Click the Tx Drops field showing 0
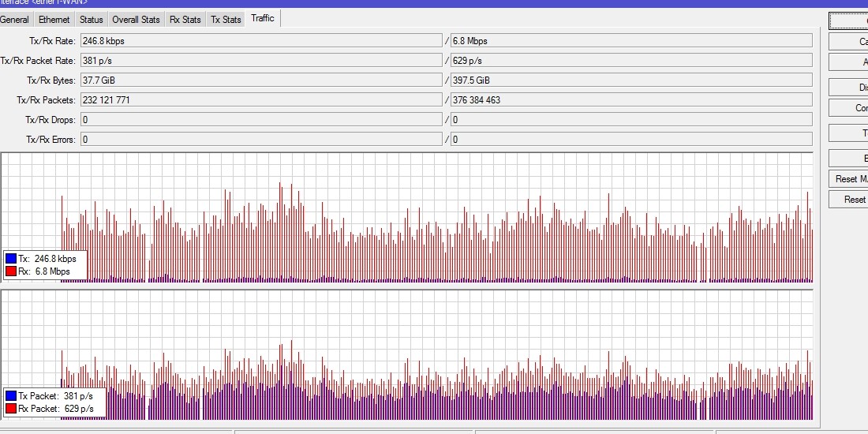Viewport: 868px width, 434px height. tap(261, 120)
